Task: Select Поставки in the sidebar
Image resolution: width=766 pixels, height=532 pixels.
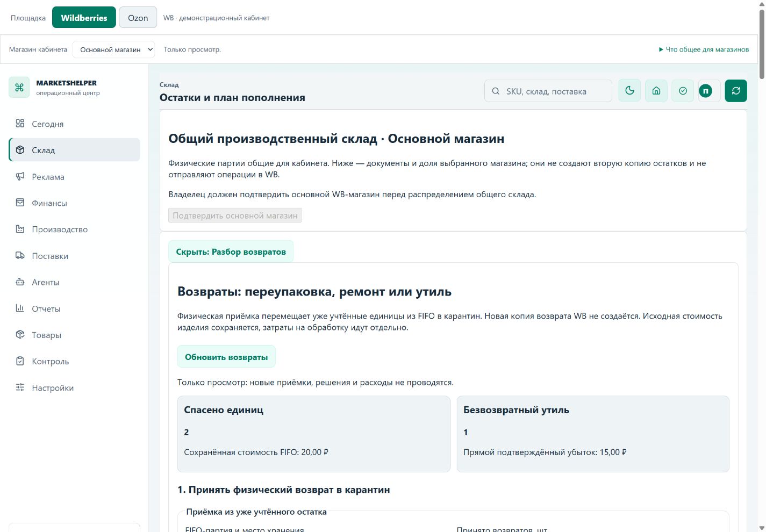Action: coord(74,255)
